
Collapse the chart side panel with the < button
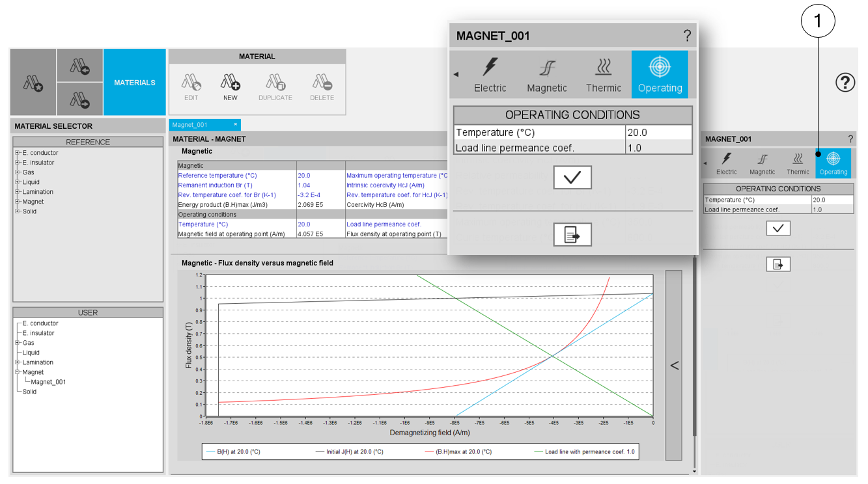(x=674, y=366)
